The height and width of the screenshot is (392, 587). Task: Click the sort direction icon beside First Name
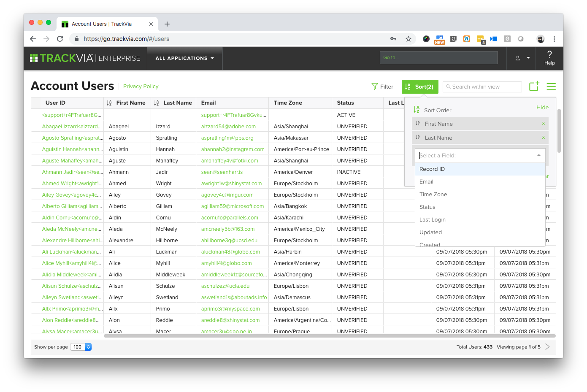[x=418, y=124]
